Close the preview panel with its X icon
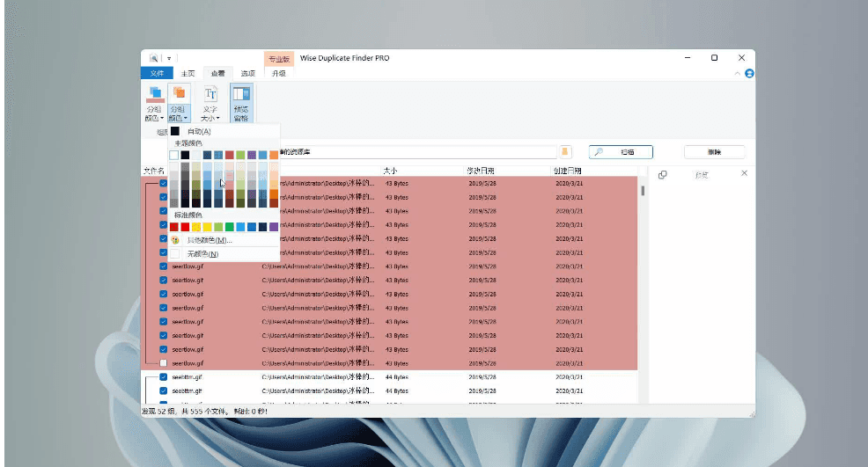Viewport: 868px width, 467px height. coord(744,174)
